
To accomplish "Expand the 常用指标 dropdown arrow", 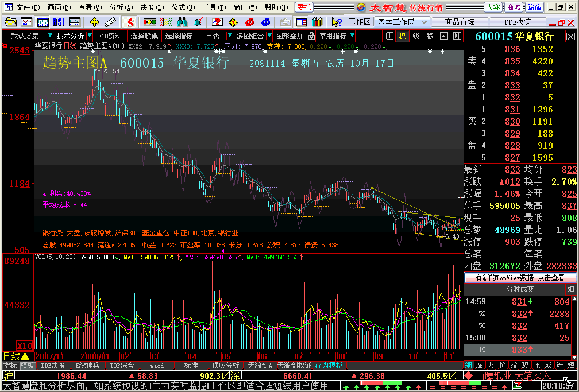I will pyautogui.click(x=352, y=36).
